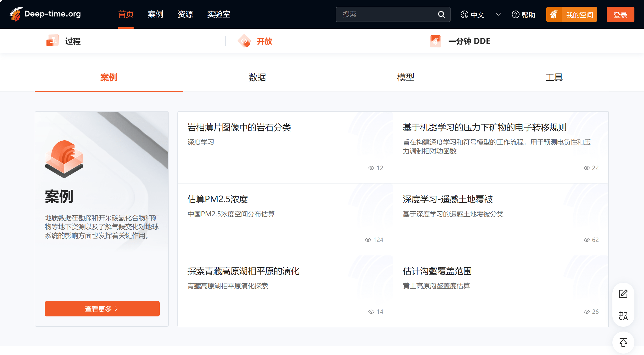Click the 登录 login button
Image resolution: width=644 pixels, height=355 pixels.
[620, 15]
